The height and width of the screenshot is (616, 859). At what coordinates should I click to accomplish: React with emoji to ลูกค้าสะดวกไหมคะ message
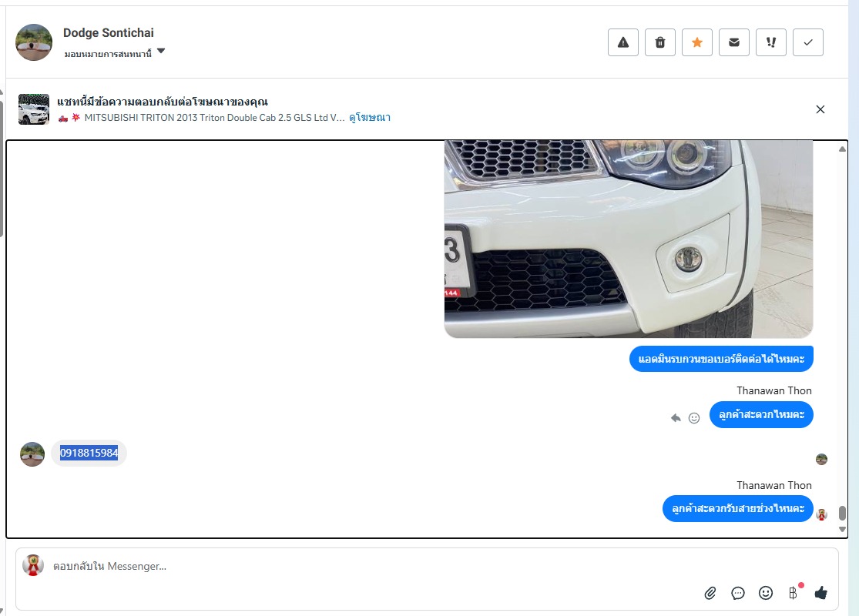tap(694, 418)
